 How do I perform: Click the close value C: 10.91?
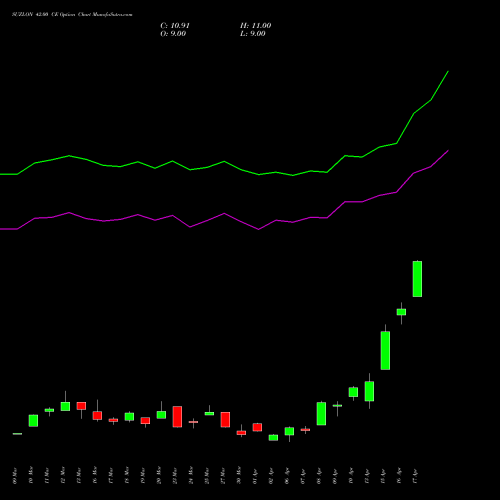pos(175,26)
